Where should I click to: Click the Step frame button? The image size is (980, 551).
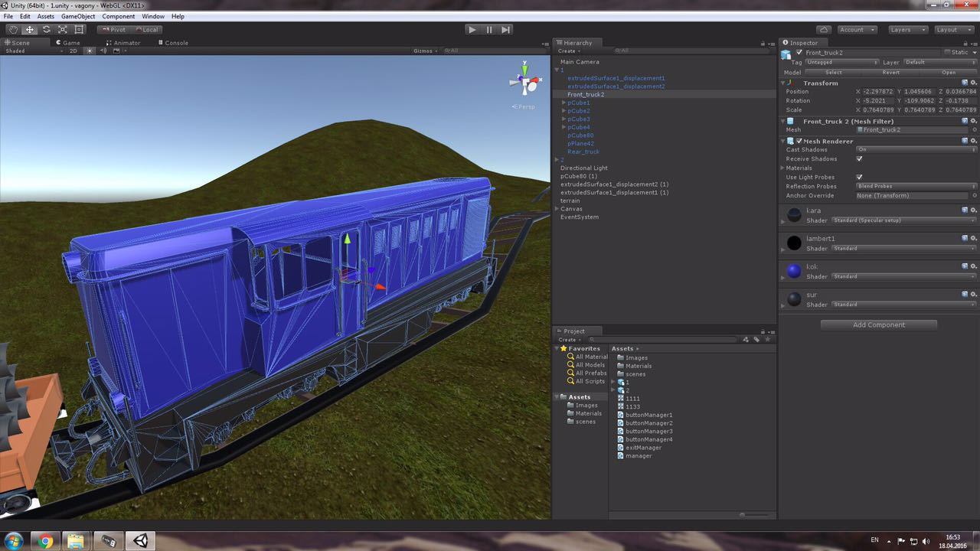(x=506, y=30)
